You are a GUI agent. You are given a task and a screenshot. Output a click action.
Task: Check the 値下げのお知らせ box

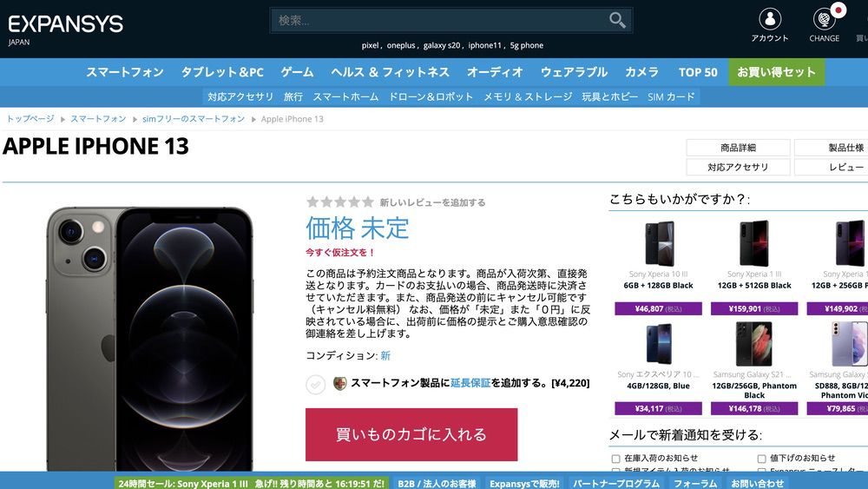pyautogui.click(x=761, y=459)
